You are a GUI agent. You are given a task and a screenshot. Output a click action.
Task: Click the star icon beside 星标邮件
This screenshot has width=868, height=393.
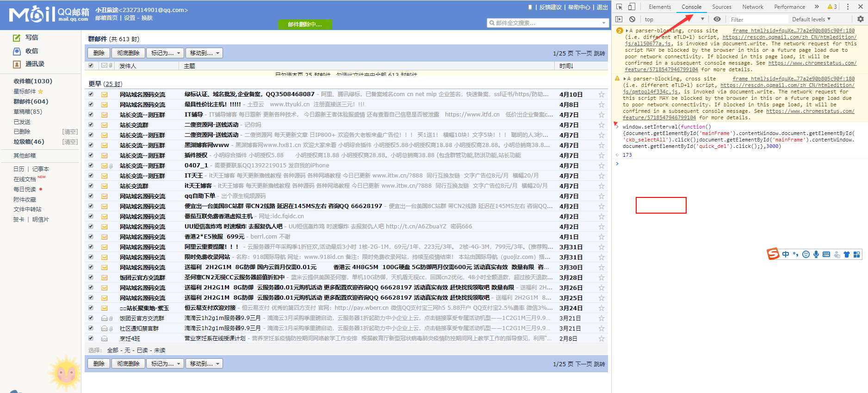click(x=40, y=92)
